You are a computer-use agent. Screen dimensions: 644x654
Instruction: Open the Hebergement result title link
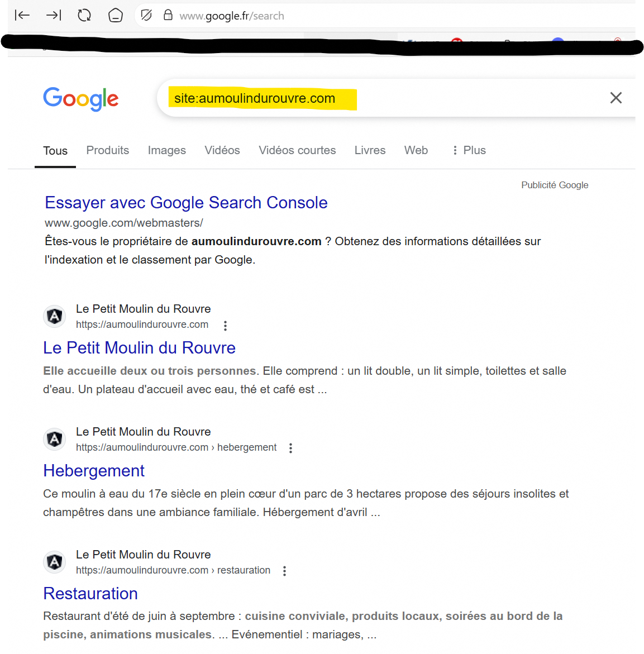[94, 471]
